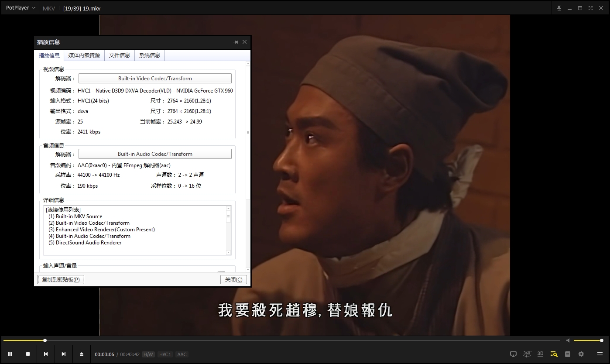Click the HVC1 video codec badge
The height and width of the screenshot is (364, 610).
[165, 354]
